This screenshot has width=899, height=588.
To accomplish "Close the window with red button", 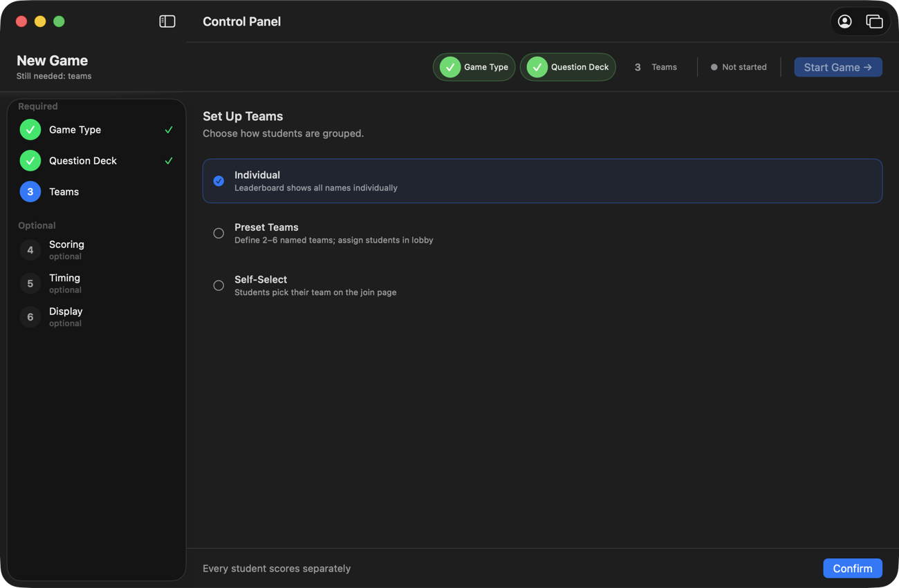I will (21, 21).
